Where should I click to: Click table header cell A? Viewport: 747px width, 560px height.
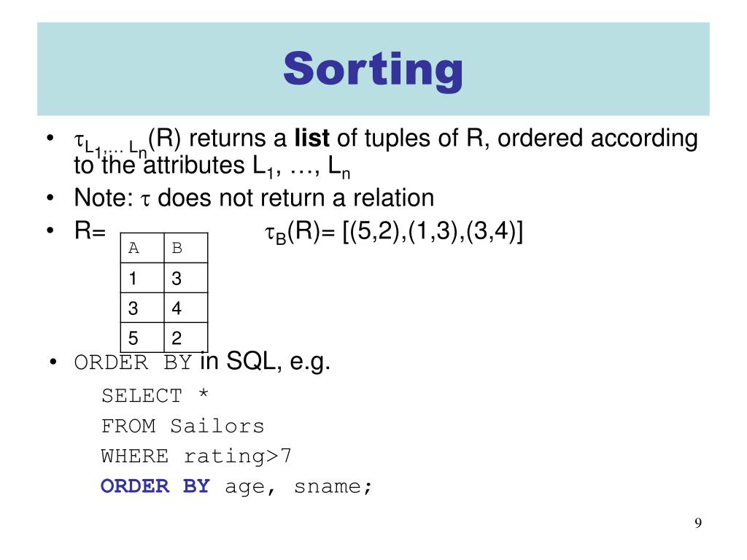coord(142,248)
